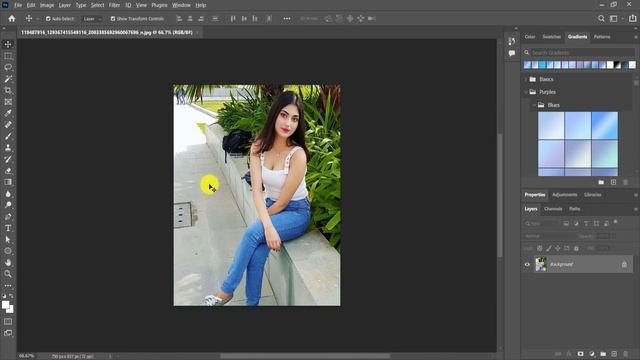Toggle the layer filtering on/off switch

[616, 222]
